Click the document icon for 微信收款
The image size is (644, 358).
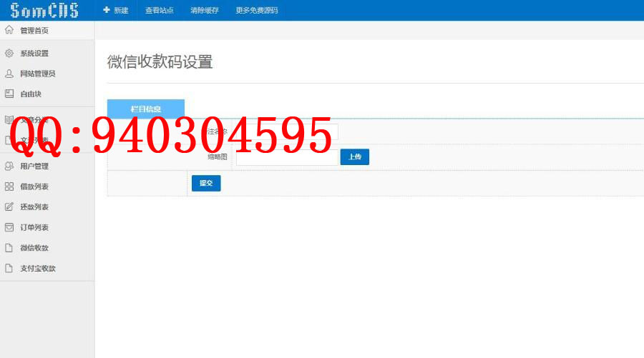pos(9,248)
